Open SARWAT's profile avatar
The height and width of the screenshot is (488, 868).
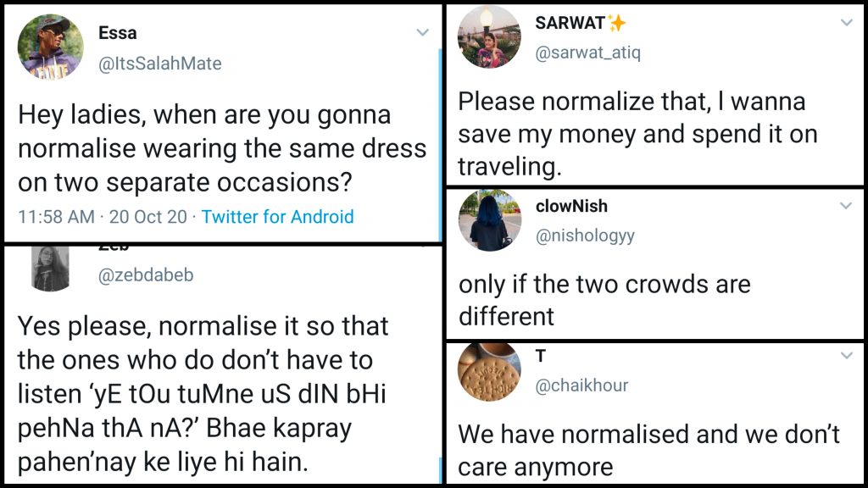tap(489, 36)
